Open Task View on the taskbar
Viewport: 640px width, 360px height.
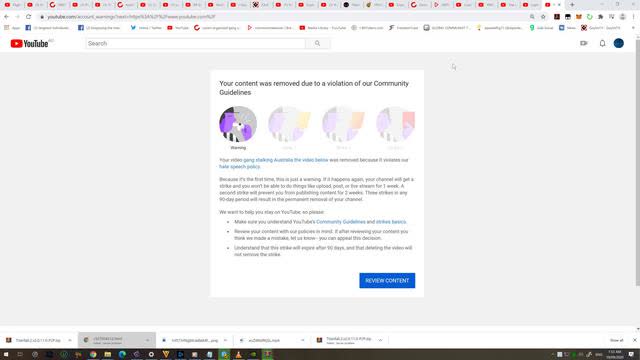pos(20,354)
